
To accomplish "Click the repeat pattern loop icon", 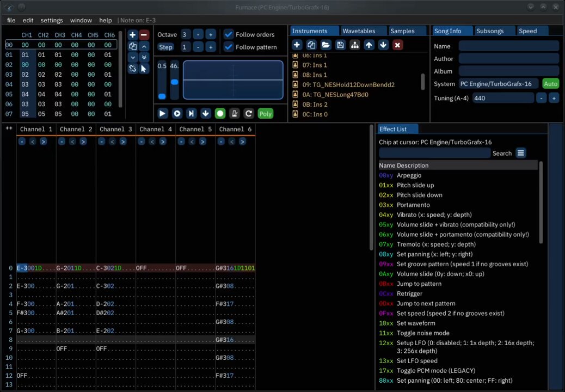I will [x=249, y=113].
